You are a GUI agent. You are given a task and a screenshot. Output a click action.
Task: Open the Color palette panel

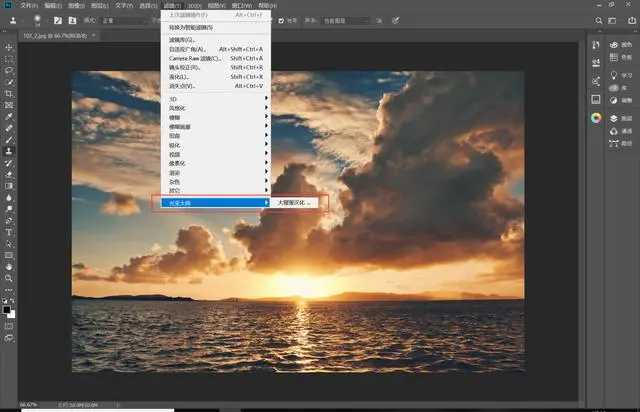(621, 45)
